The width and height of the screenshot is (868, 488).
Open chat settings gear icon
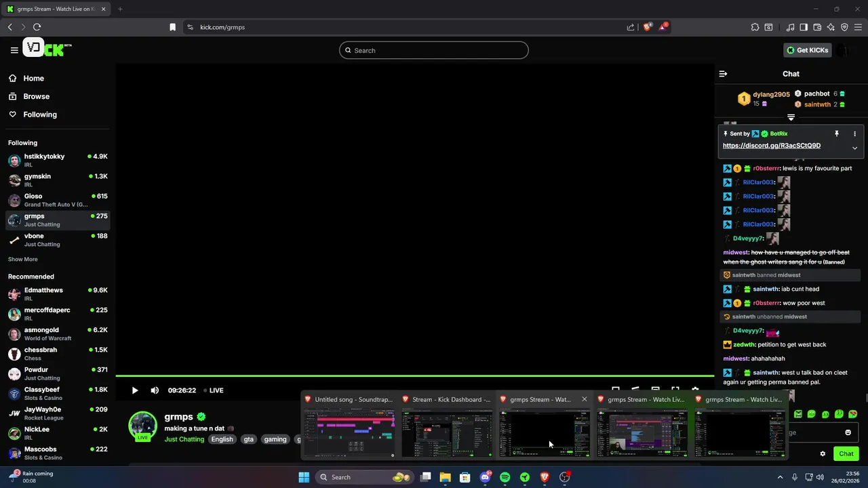tap(823, 454)
